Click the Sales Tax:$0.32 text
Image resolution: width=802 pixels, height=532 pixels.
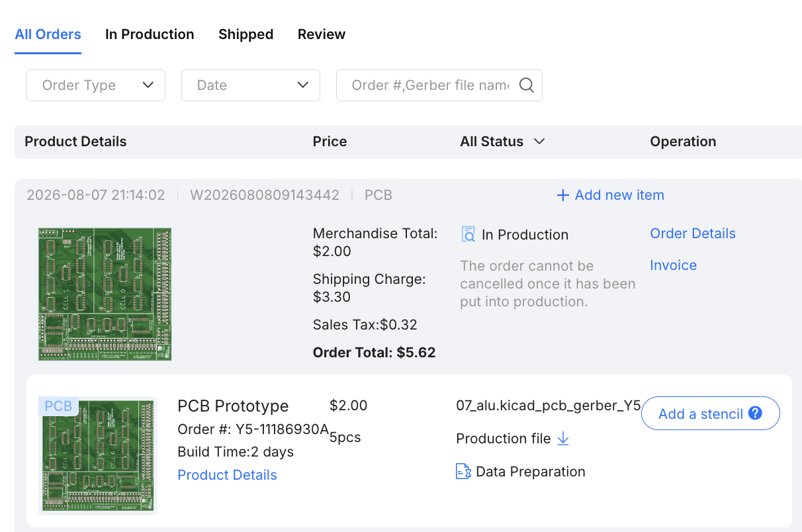click(x=365, y=325)
